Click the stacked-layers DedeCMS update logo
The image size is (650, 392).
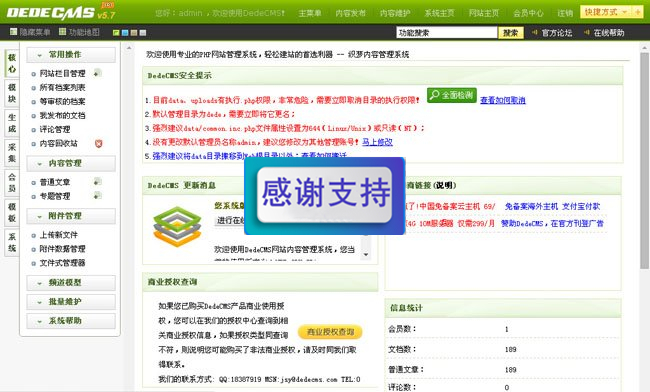(177, 226)
